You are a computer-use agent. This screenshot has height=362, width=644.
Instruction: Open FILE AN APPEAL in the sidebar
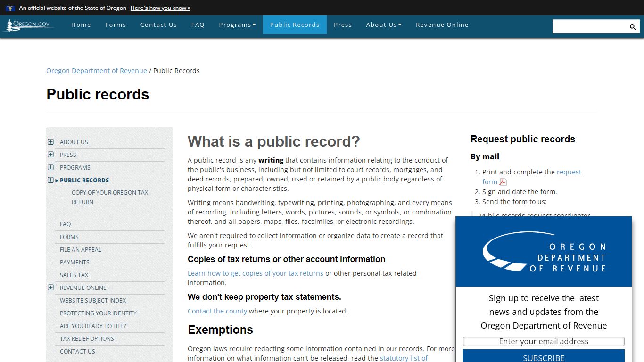click(81, 250)
